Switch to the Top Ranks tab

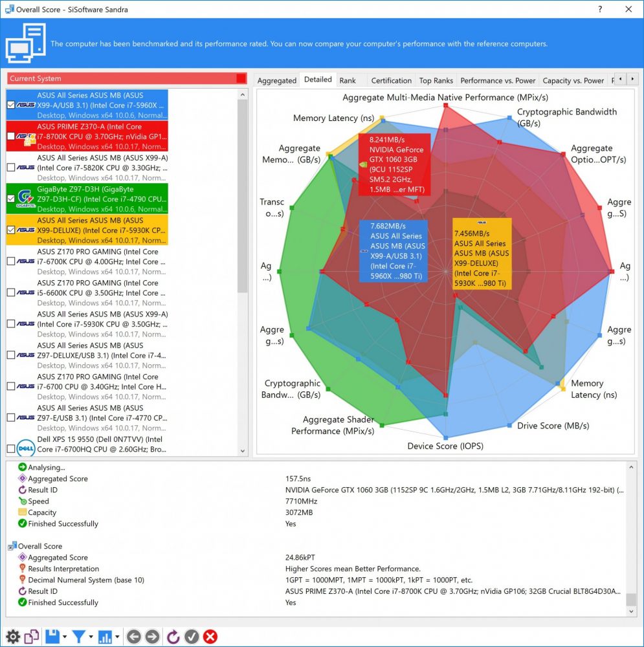[436, 80]
